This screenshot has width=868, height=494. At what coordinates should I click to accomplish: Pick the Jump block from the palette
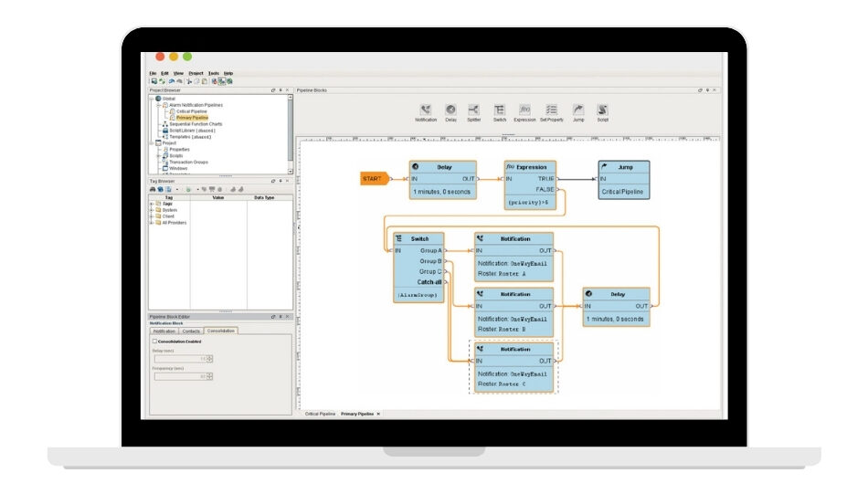[x=578, y=110]
